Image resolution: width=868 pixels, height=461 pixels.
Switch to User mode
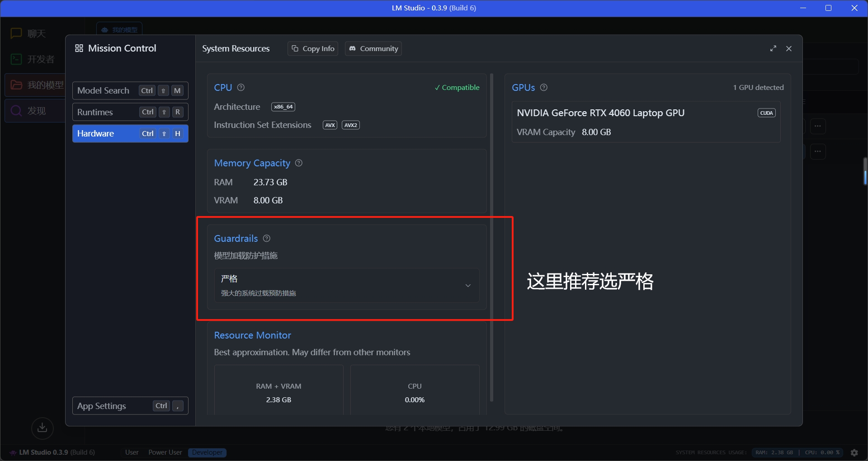point(132,452)
